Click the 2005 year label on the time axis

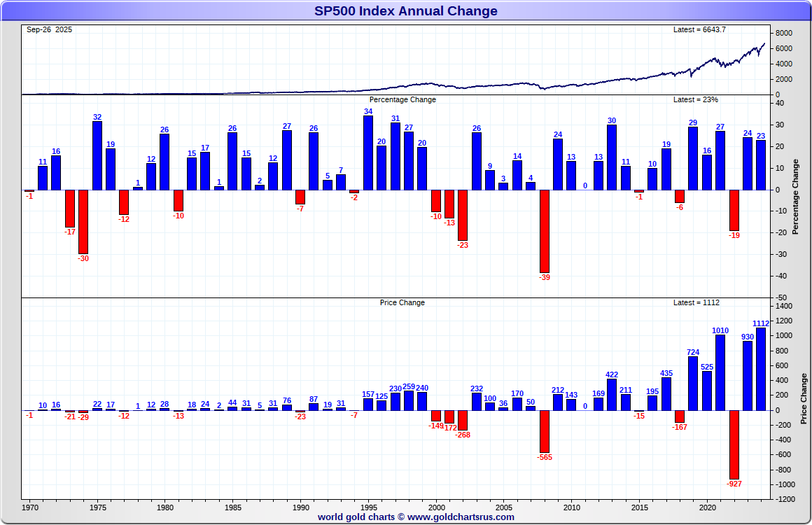[x=505, y=507]
